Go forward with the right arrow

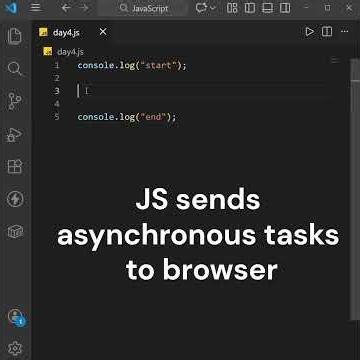[84, 8]
